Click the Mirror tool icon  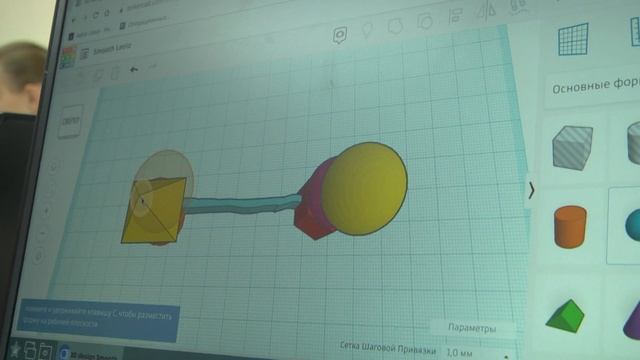(486, 11)
